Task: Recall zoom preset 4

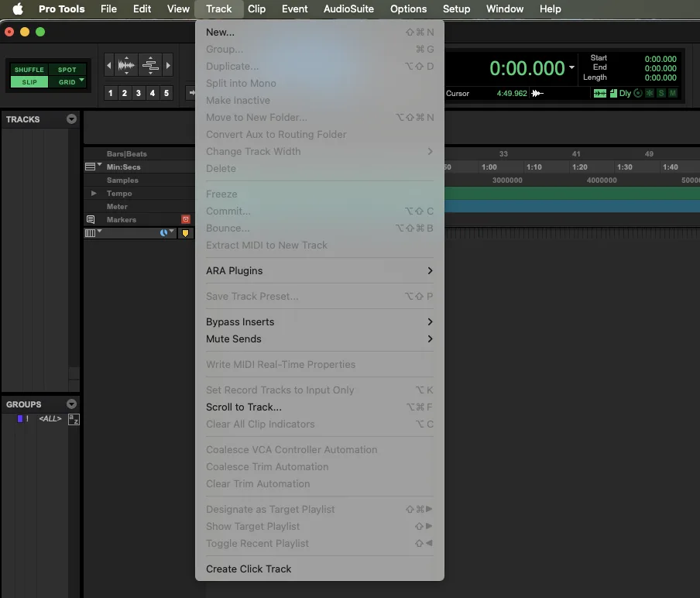Action: [x=153, y=93]
